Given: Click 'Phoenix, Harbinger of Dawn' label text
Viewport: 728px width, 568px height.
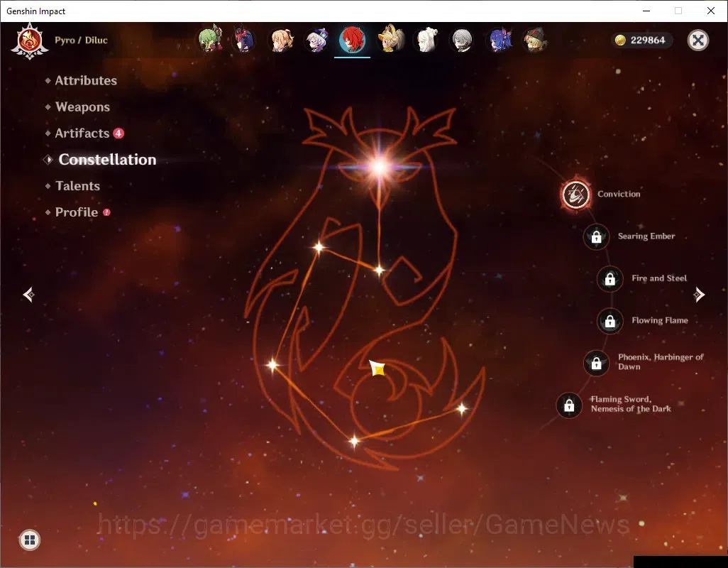Looking at the screenshot, I should [x=661, y=362].
